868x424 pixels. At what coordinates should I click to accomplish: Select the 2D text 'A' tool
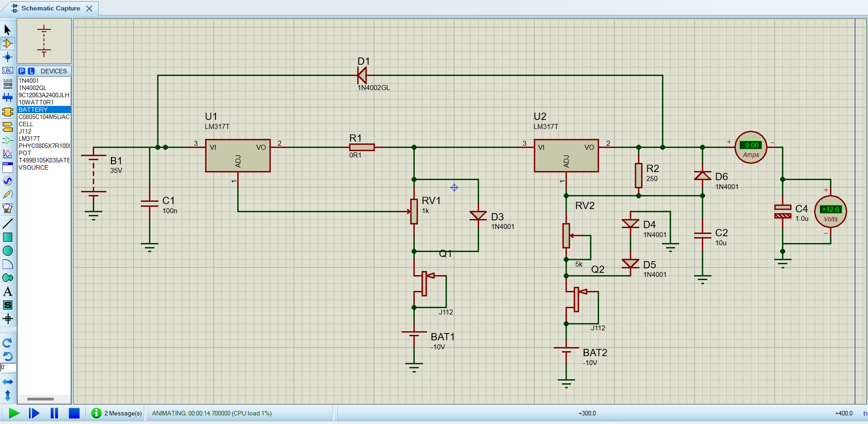8,292
